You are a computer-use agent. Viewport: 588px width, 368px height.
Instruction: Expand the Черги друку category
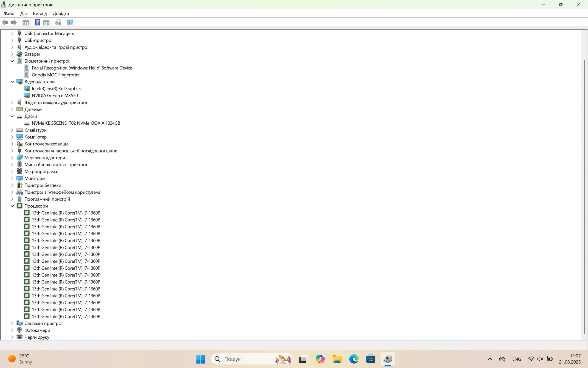tap(12, 337)
